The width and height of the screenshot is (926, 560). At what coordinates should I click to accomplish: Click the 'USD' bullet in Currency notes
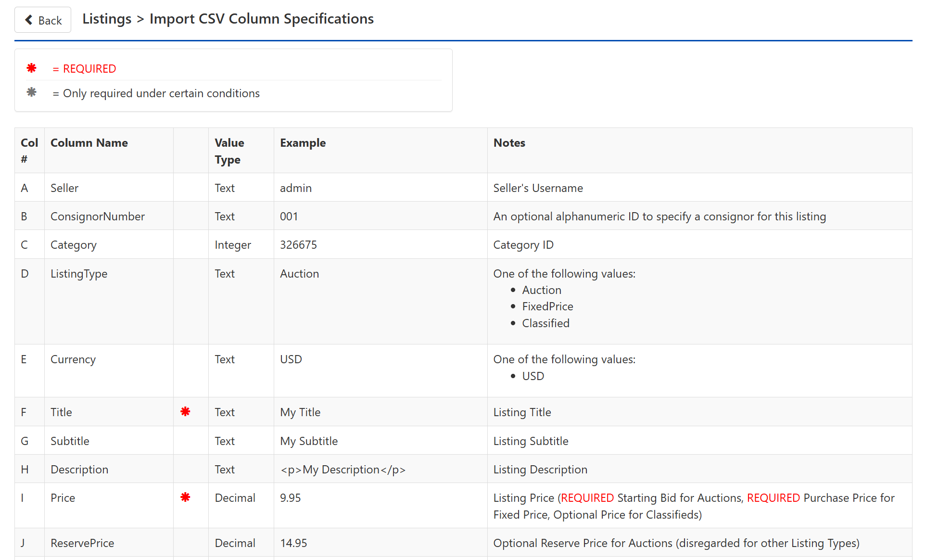point(533,376)
